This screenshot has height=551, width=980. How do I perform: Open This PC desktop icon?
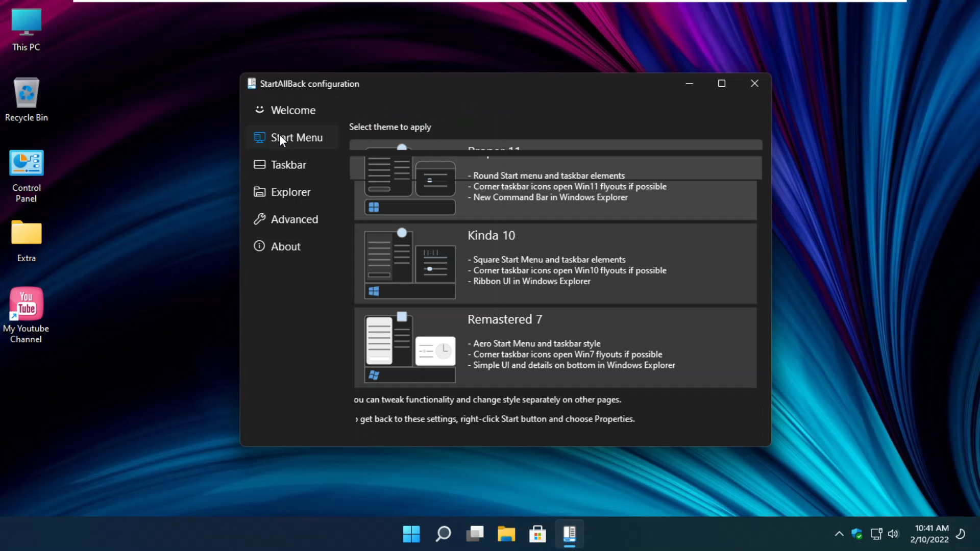tap(26, 31)
